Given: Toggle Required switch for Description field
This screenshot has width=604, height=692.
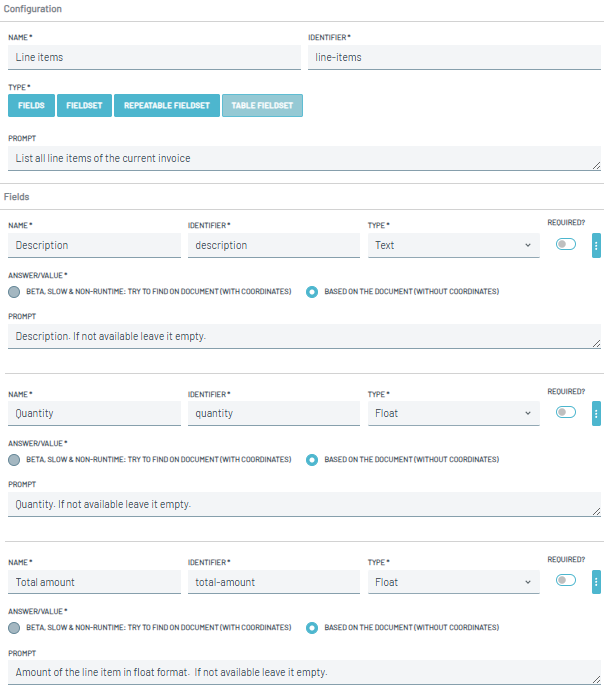Looking at the screenshot, I should click(x=566, y=245).
